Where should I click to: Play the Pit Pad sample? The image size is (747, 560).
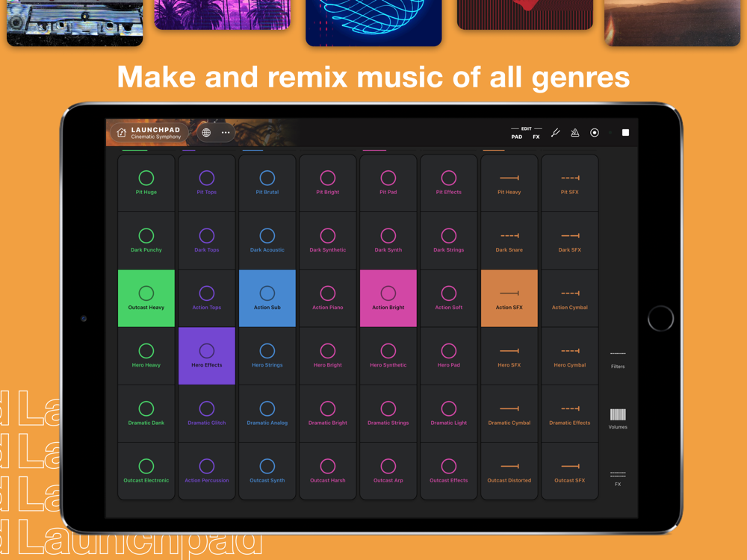click(x=388, y=183)
